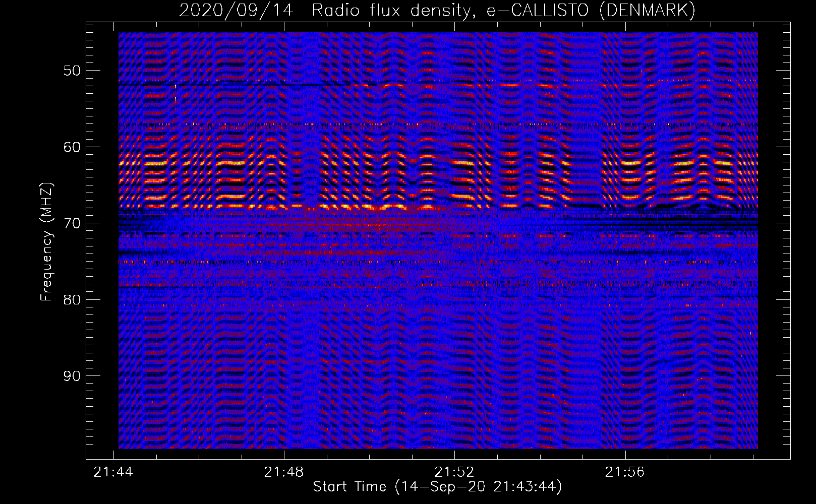This screenshot has height=504, width=816.
Task: Click the "80" frequency tick label
Action: (72, 300)
